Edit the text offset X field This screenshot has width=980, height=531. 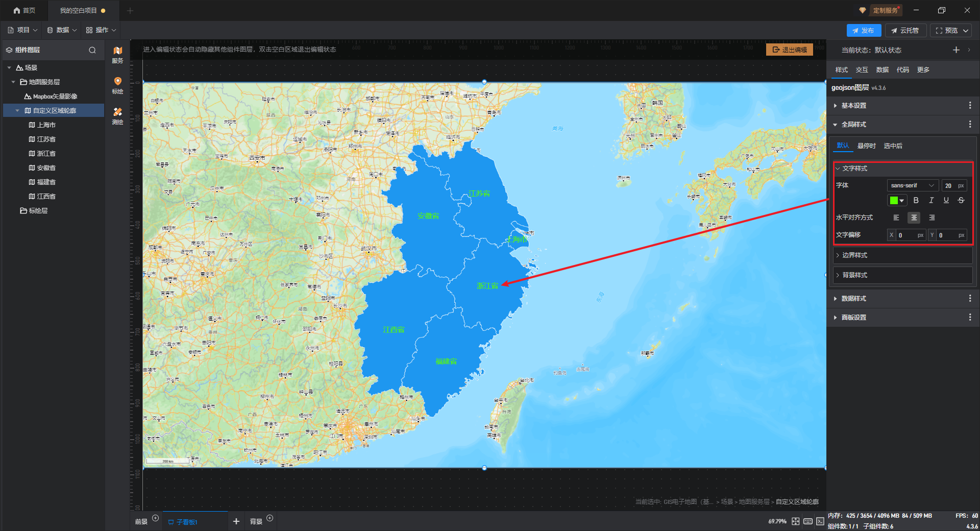[907, 235]
